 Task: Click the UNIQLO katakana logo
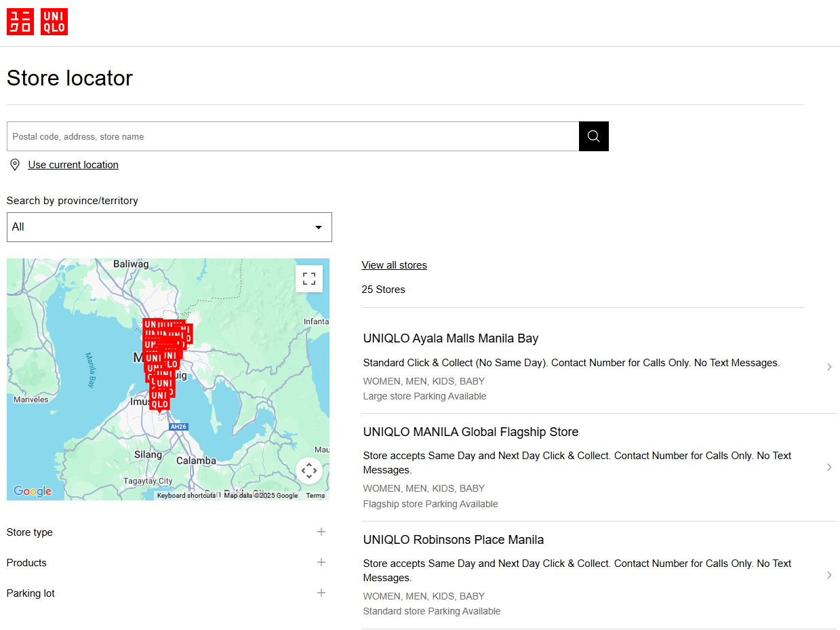click(20, 22)
